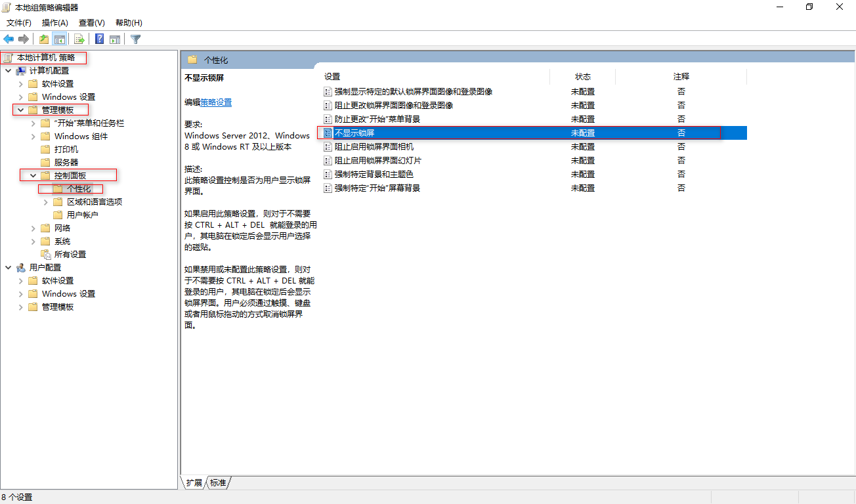The image size is (856, 504).
Task: Collapse the 用户配置 node
Action: coord(8,268)
